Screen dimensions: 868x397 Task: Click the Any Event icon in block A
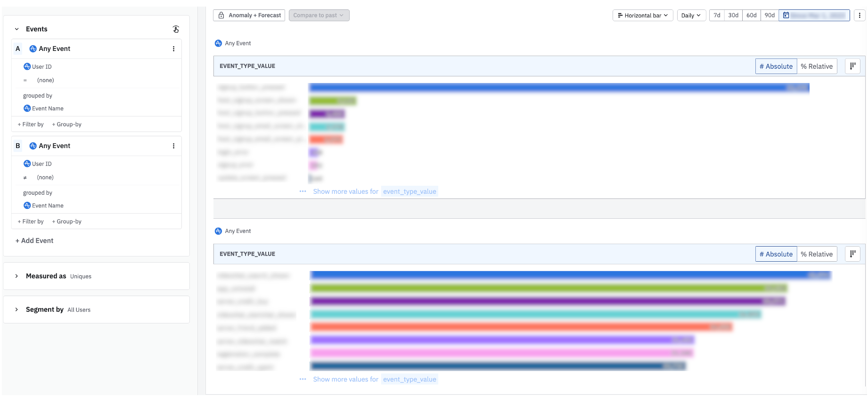tap(33, 49)
